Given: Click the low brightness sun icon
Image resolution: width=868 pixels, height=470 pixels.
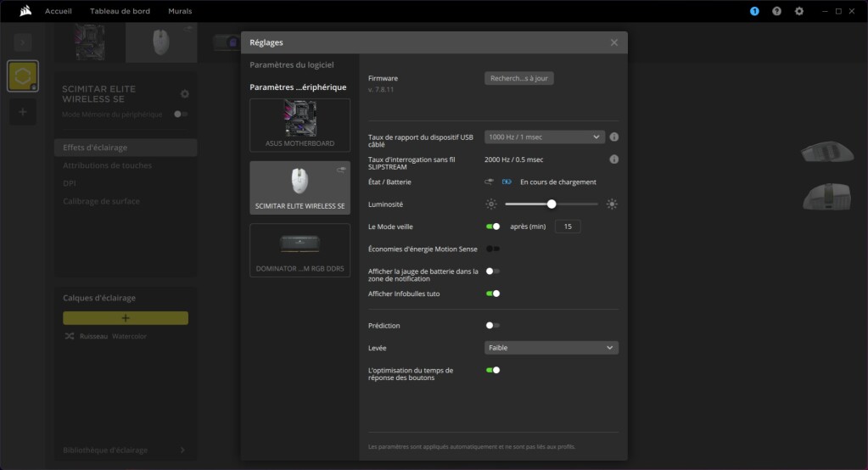Looking at the screenshot, I should pos(491,204).
